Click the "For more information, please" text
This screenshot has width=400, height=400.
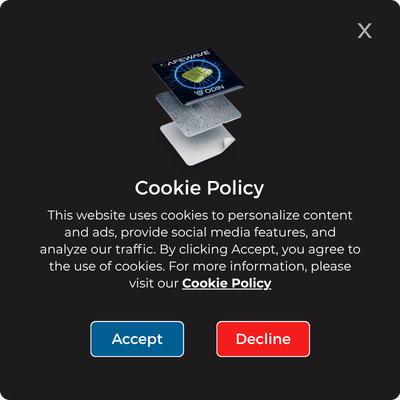coord(260,266)
